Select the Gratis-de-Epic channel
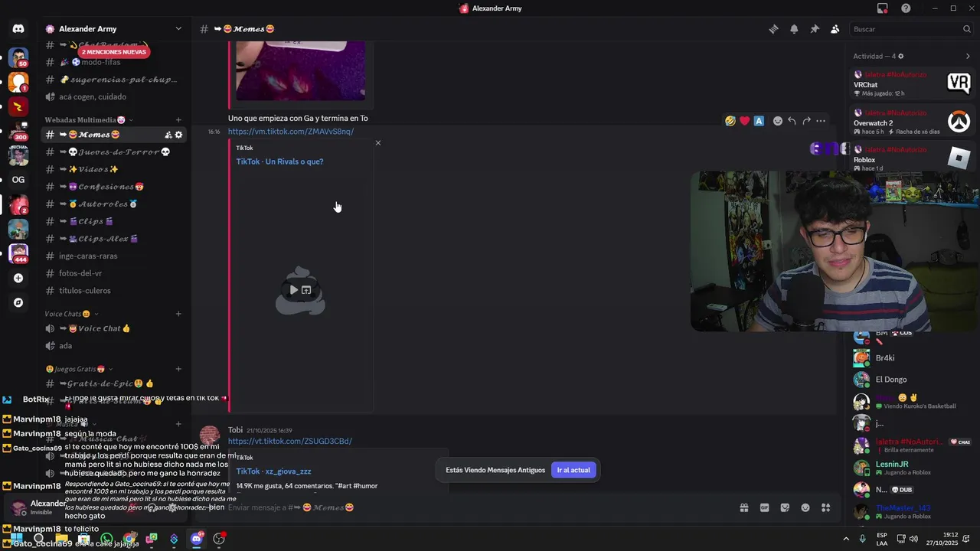Viewport: 980px width, 551px height. pyautogui.click(x=113, y=383)
